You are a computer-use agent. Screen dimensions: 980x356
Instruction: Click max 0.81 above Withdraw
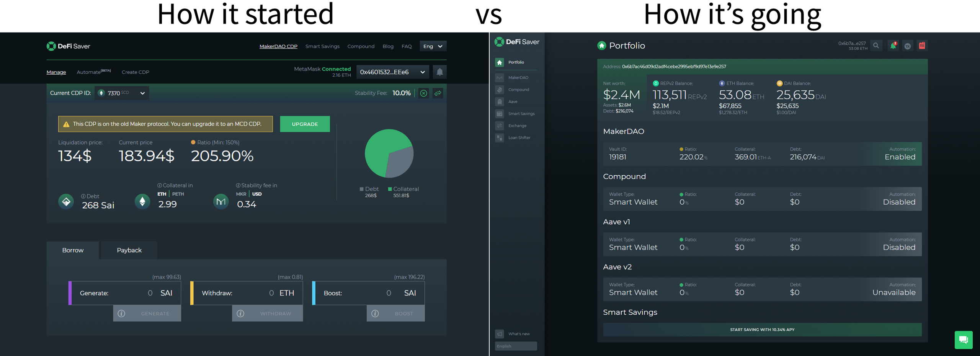click(290, 277)
